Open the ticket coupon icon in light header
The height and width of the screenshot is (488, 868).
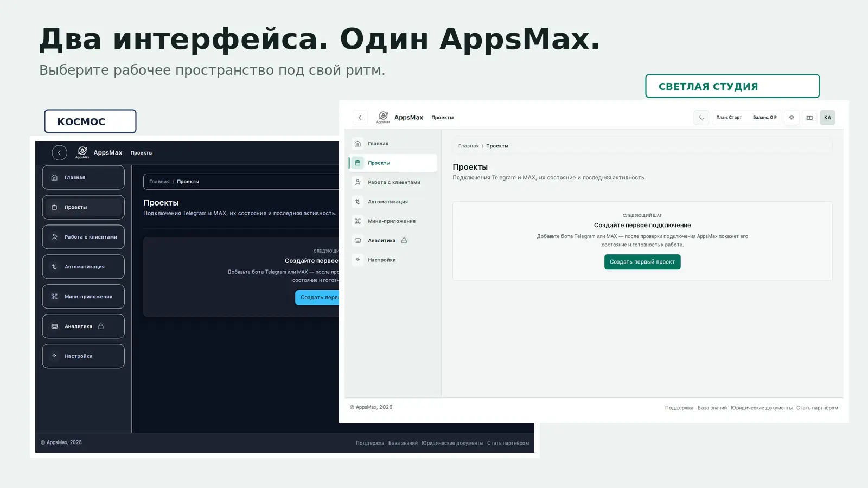click(x=809, y=118)
